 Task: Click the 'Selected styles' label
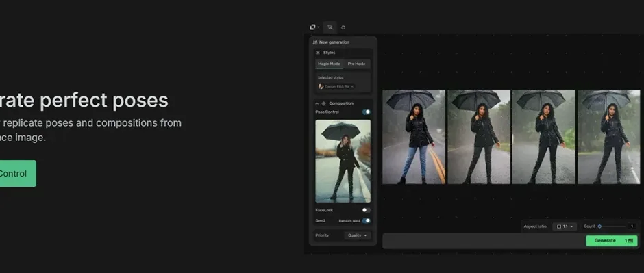point(331,77)
